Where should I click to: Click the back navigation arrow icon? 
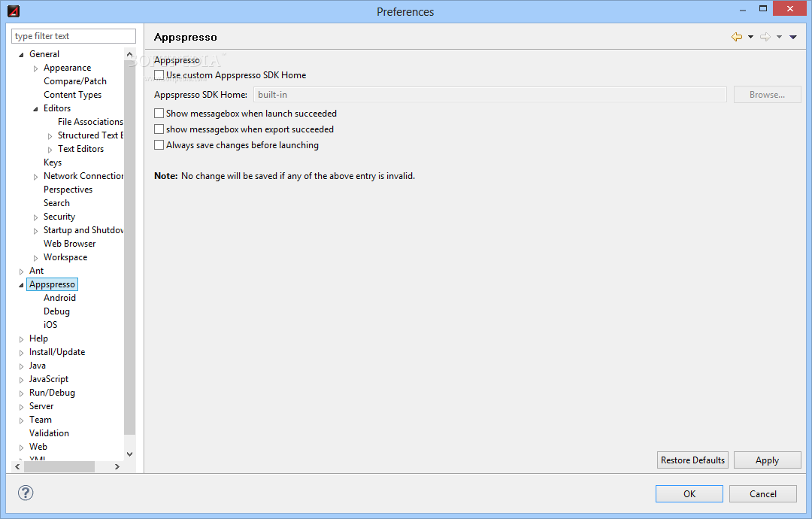pos(736,37)
